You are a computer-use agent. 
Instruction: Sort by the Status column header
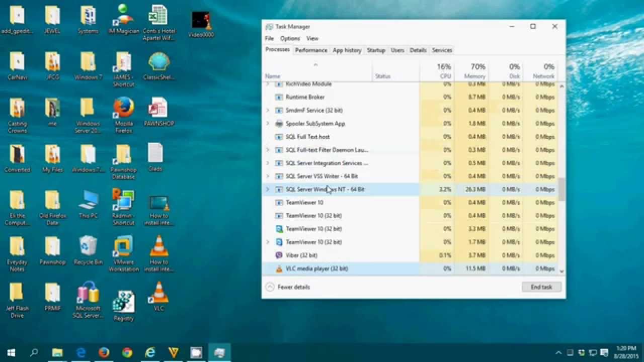tap(396, 71)
